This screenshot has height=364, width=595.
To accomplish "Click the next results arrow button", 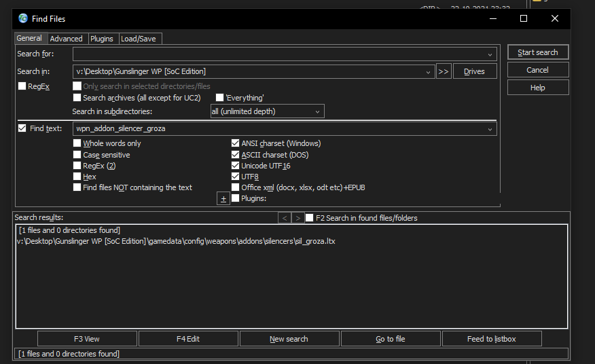I will (297, 218).
